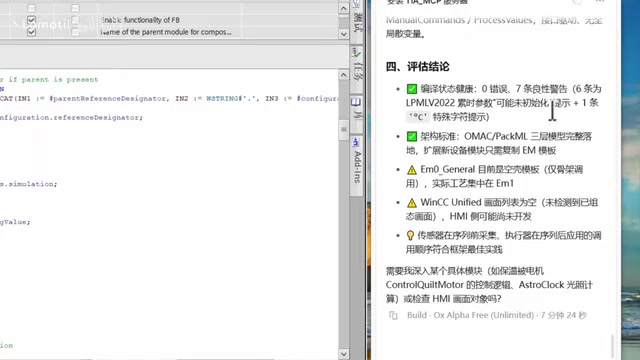Click the "WSTRING#'.'" literal in code
Viewport: 640px width, 360px height.
point(232,98)
